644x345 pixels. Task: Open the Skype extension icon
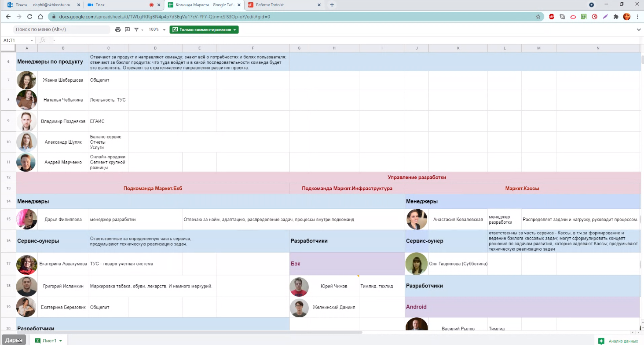562,17
